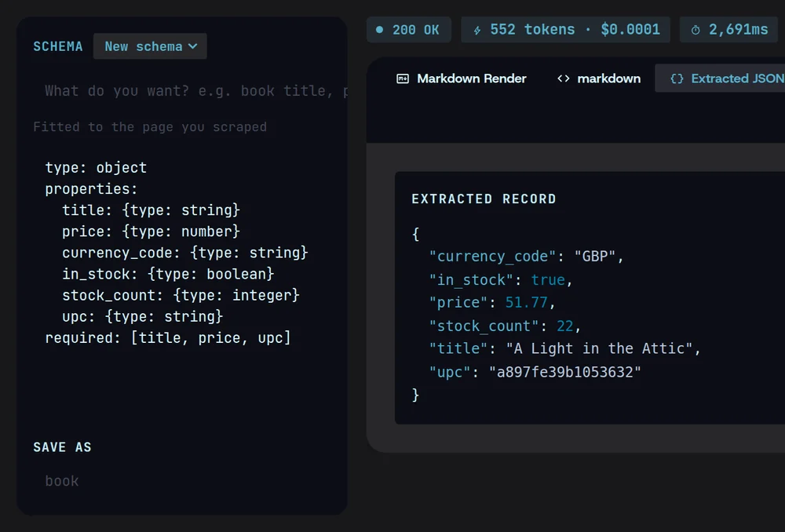Click the EXTRACTED RECORD heading
The image size is (785, 532).
pyautogui.click(x=484, y=199)
